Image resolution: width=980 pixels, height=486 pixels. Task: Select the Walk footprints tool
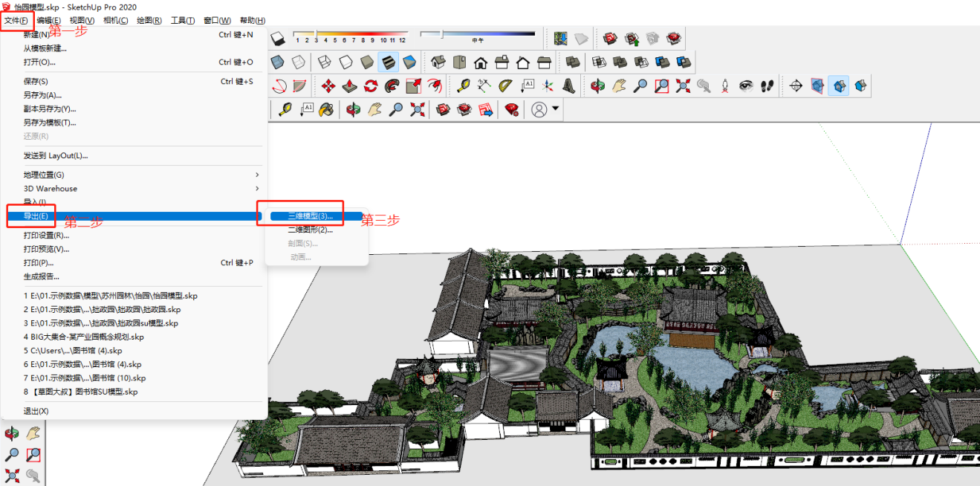768,86
